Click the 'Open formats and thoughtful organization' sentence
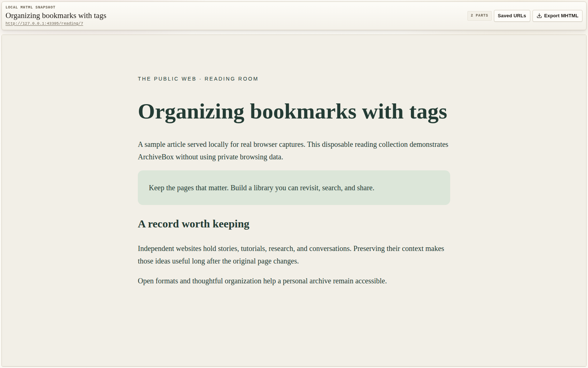The height and width of the screenshot is (368, 588). click(262, 281)
